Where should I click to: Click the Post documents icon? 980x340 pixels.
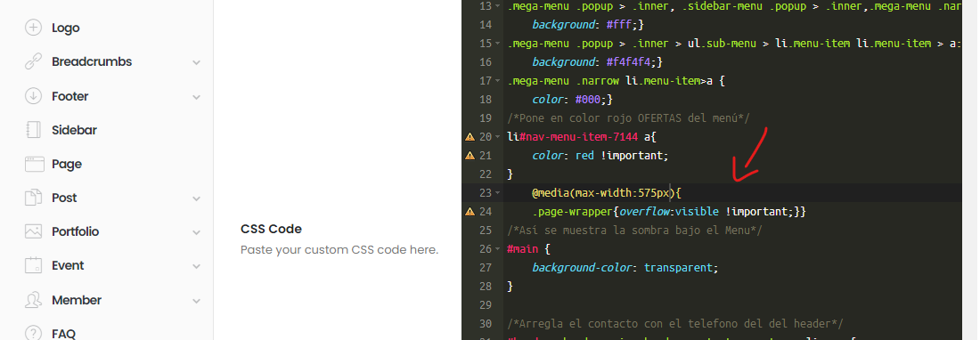pos(33,198)
